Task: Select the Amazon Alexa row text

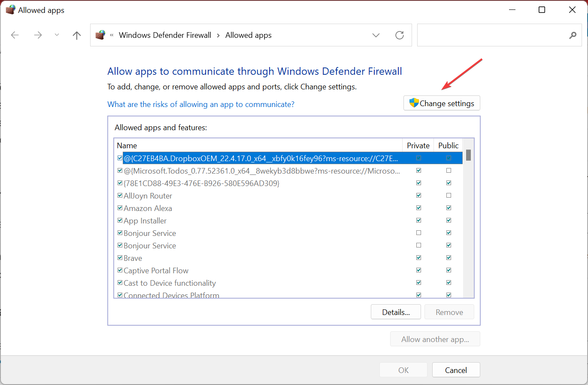Action: point(148,208)
